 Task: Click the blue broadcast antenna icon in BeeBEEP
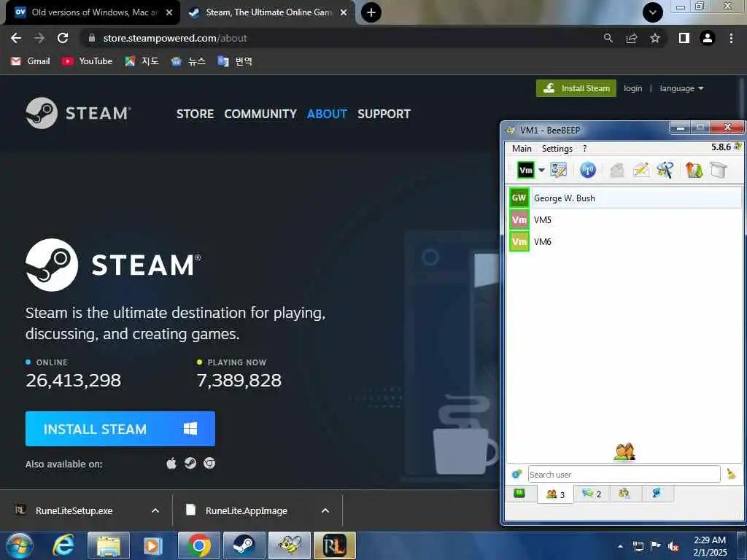point(588,170)
